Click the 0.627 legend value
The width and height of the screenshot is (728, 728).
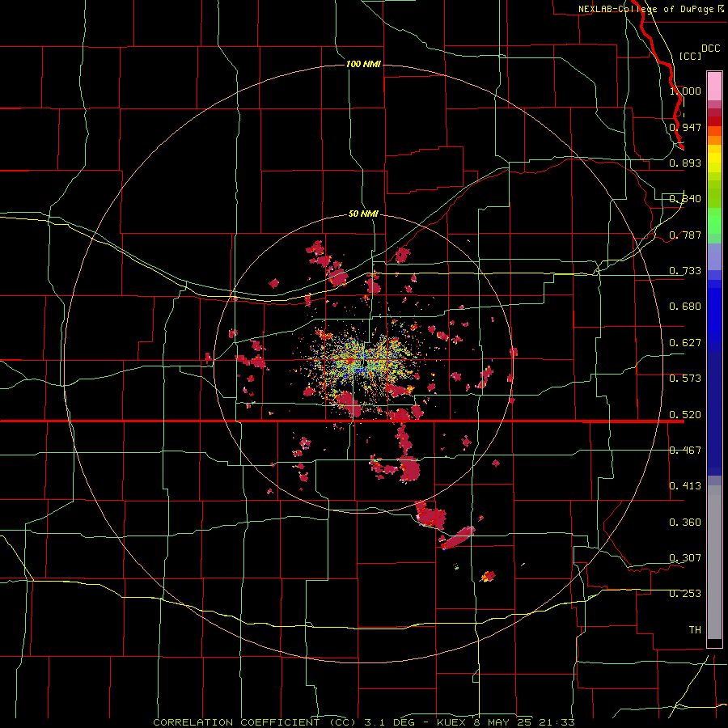coord(685,343)
